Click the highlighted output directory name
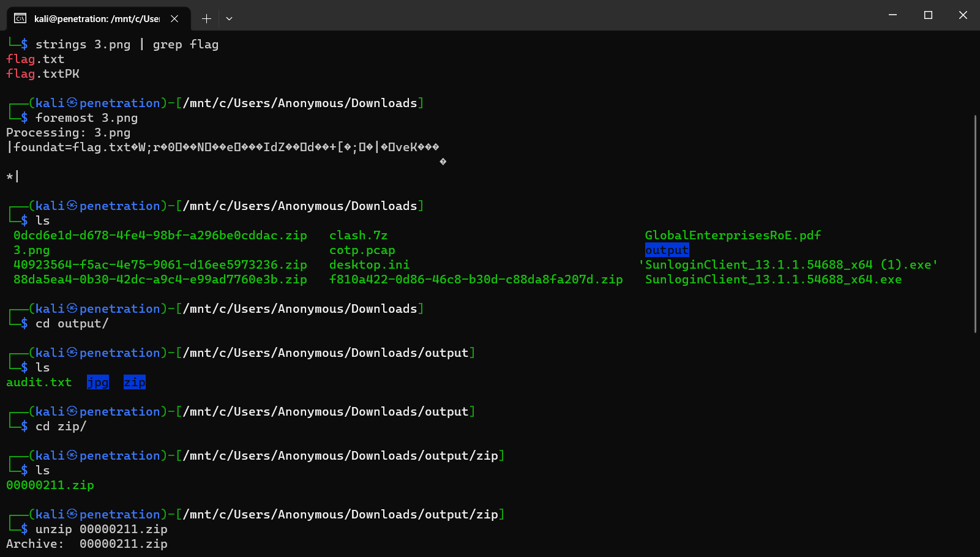The width and height of the screenshot is (980, 557). pos(667,250)
